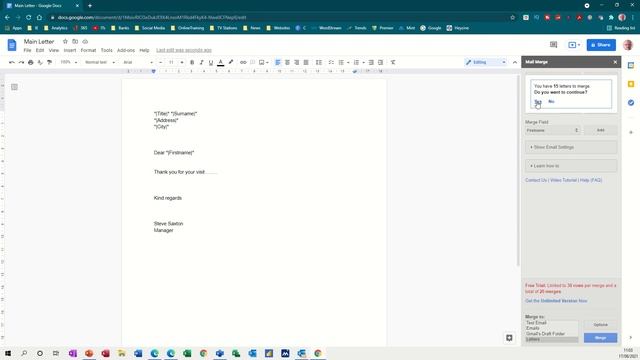Toggle underline formatting
The width and height of the screenshot is (640, 360).
tap(211, 62)
